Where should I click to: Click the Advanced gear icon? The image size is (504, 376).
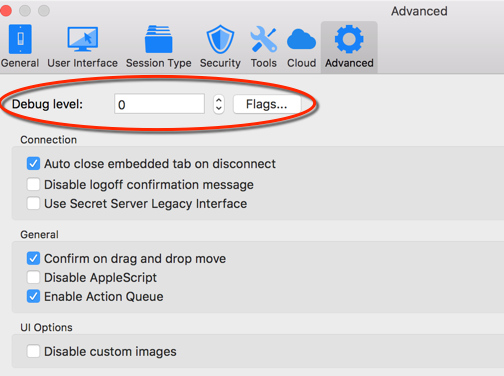(x=349, y=39)
